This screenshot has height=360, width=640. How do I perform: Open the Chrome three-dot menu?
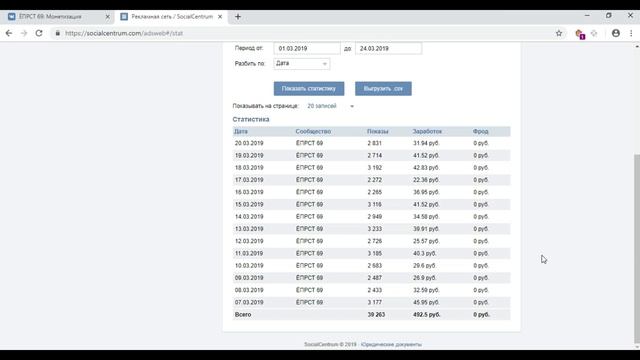click(631, 33)
